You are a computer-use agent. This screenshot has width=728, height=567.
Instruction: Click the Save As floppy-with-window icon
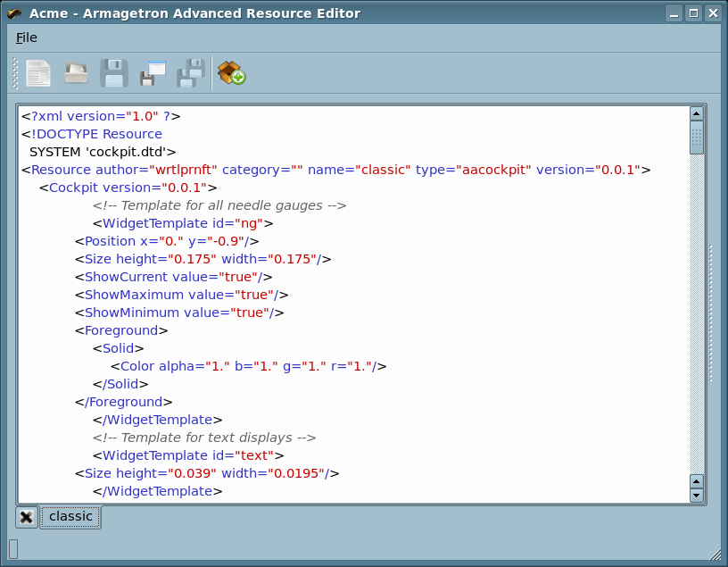tap(153, 73)
